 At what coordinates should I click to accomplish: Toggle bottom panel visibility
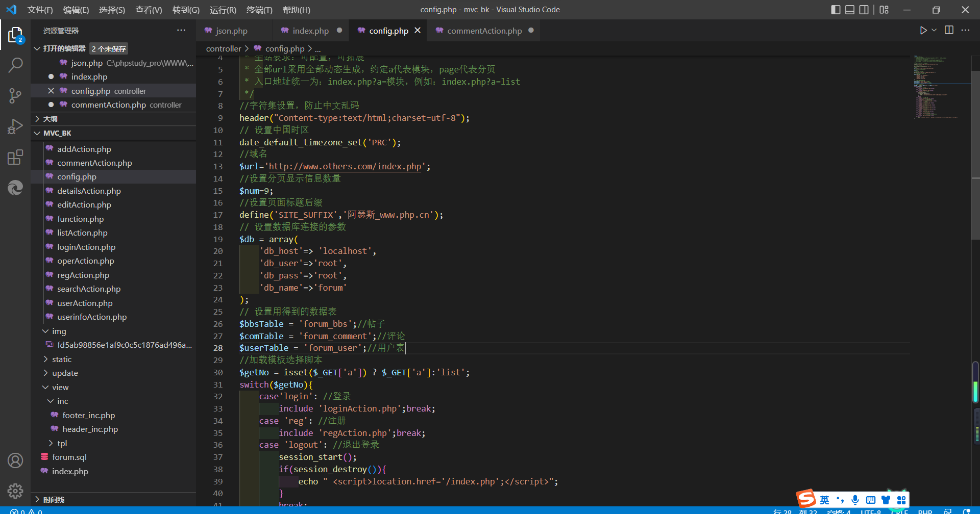click(x=850, y=10)
